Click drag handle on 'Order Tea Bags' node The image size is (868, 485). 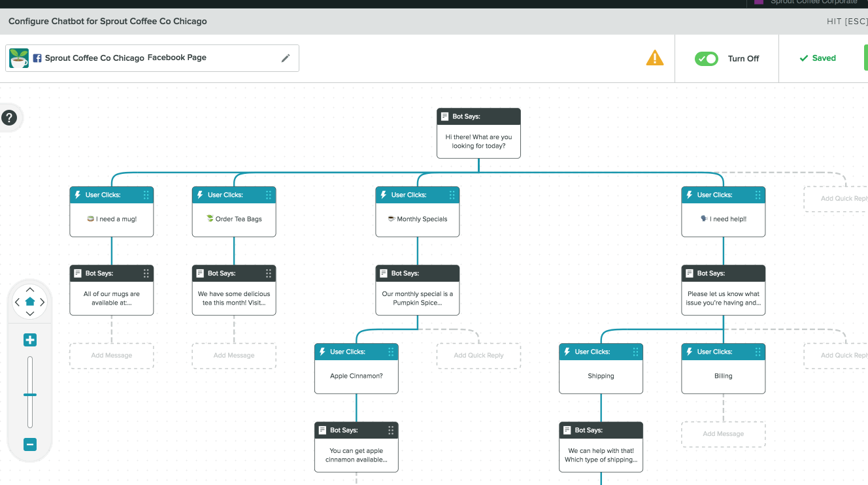click(269, 195)
